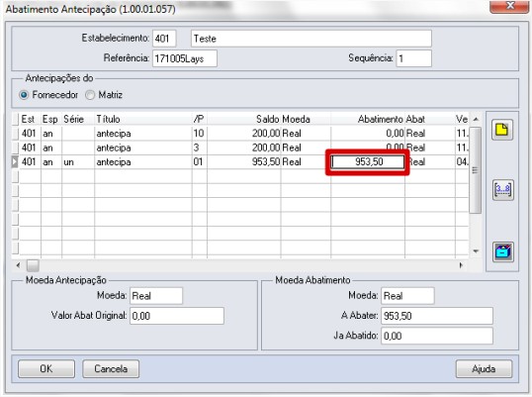Click the /P cell with value 01
The height and width of the screenshot is (397, 532).
point(199,161)
